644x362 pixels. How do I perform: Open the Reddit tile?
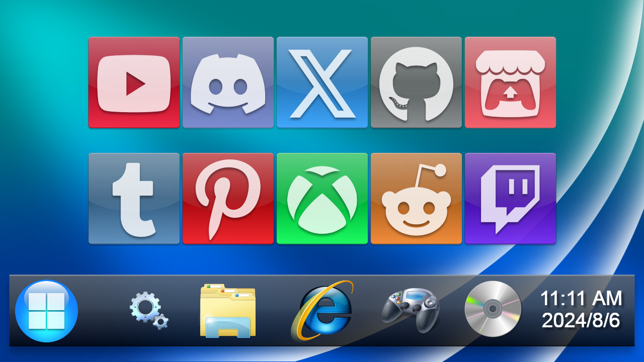pos(416,199)
